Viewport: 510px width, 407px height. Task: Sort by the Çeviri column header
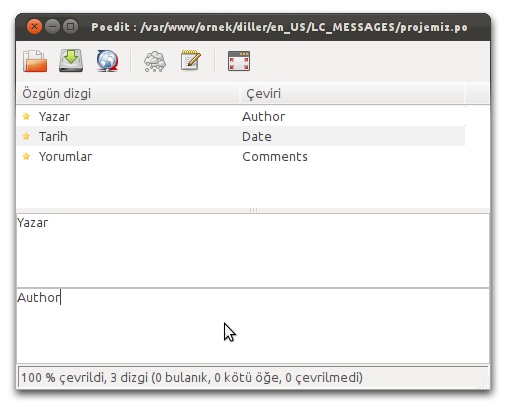click(352, 94)
